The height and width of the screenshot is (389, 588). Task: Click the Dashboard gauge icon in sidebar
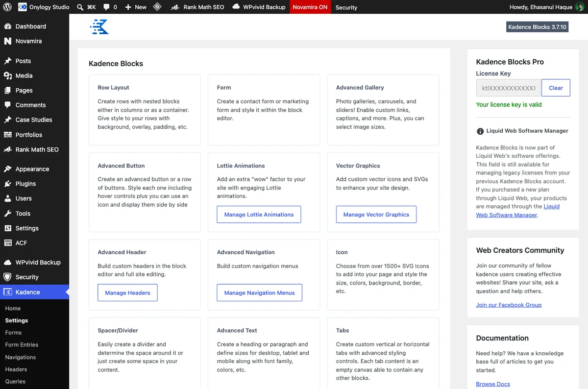click(7, 26)
